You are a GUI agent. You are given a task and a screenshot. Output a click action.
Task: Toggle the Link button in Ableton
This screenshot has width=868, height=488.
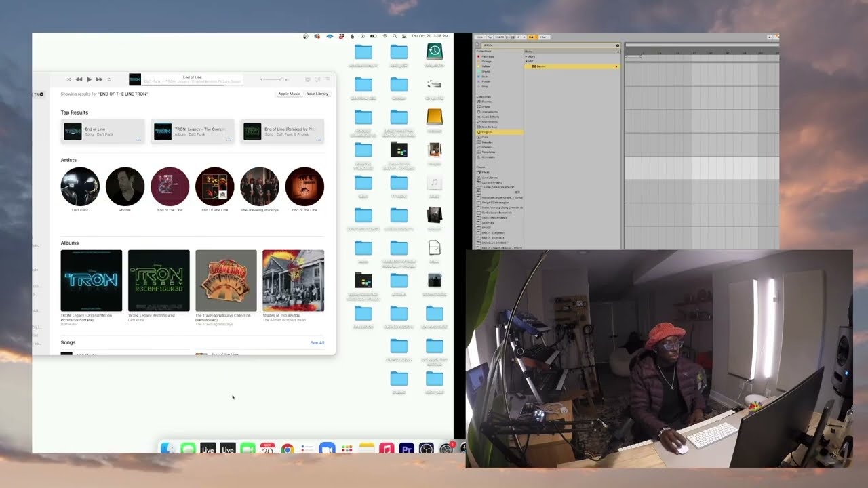479,37
